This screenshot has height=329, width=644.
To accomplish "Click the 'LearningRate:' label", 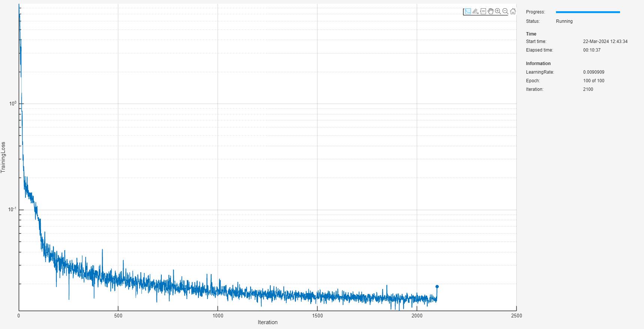I will click(x=540, y=72).
